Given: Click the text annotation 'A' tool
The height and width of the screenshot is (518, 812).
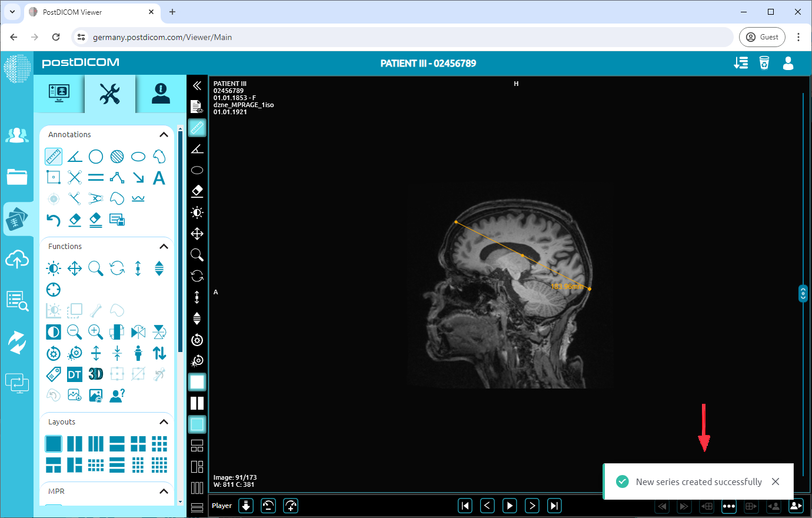Looking at the screenshot, I should pos(159,178).
